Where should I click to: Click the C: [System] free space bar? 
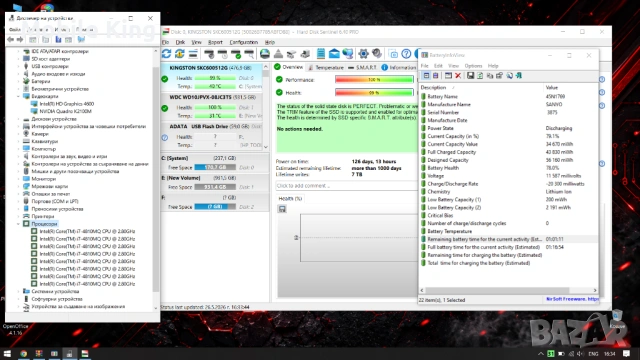pos(215,167)
